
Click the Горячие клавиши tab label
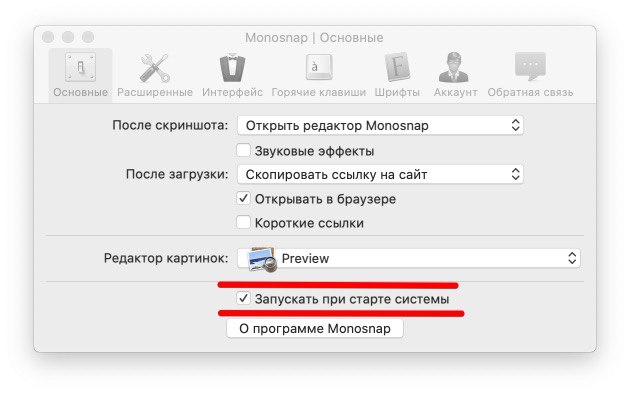coord(319,92)
